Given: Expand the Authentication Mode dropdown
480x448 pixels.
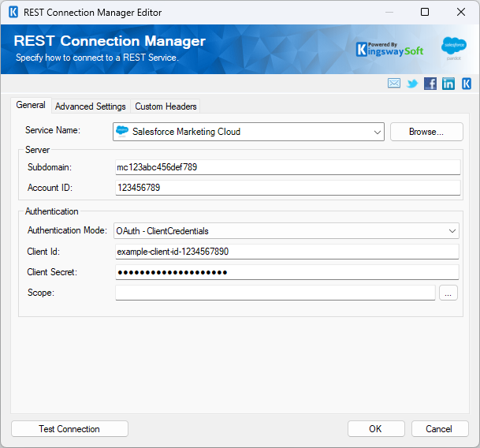Looking at the screenshot, I should coord(452,231).
